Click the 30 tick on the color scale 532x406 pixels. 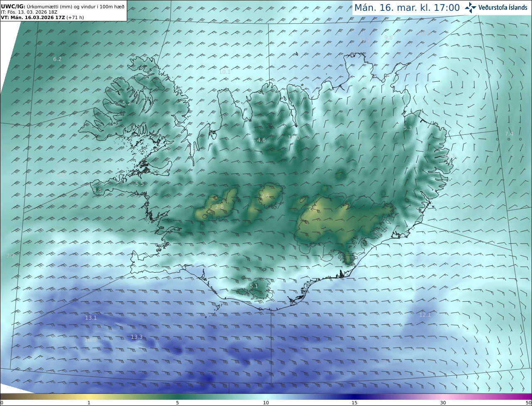tap(443, 403)
